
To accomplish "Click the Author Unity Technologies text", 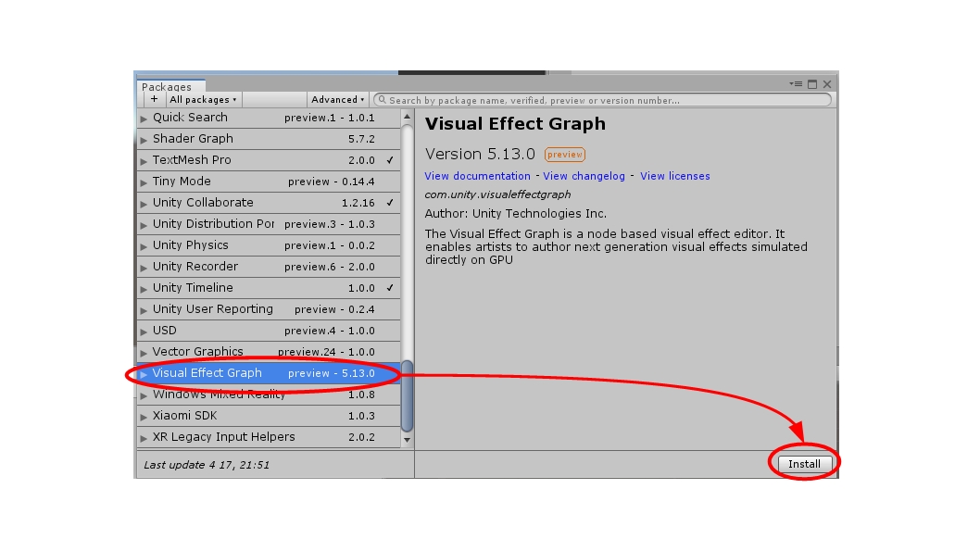I will pyautogui.click(x=516, y=214).
